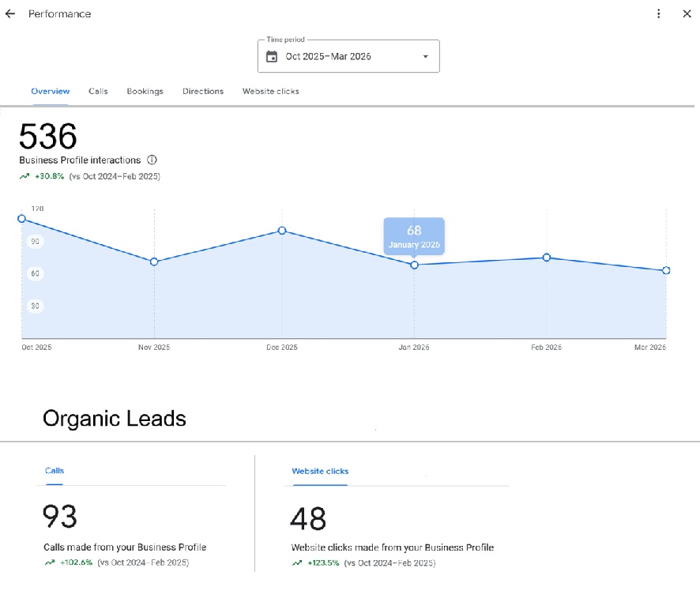This screenshot has height=598, width=700.
Task: Expand the Time period dropdown arrow
Action: click(x=425, y=57)
